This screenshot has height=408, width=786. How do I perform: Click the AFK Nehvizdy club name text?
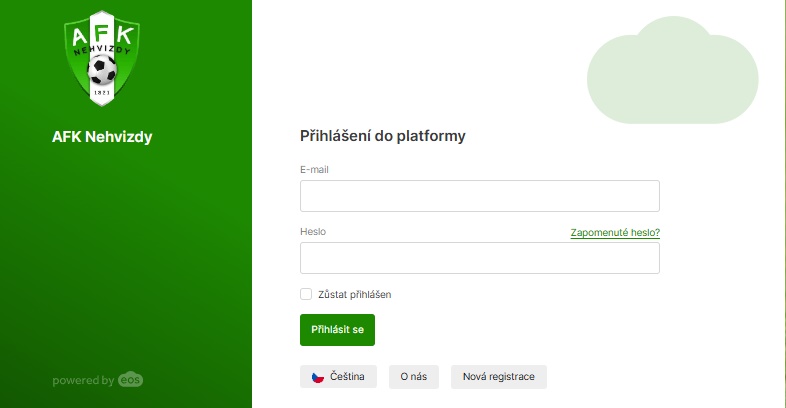coord(102,136)
